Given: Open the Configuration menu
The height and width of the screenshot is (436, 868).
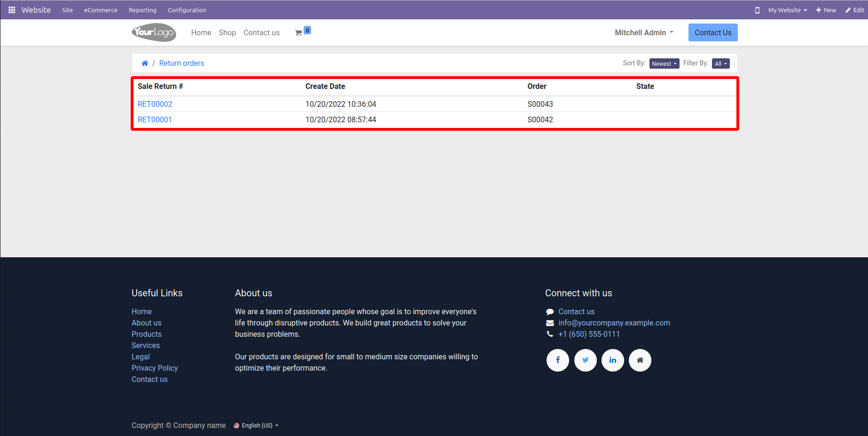Looking at the screenshot, I should [x=187, y=10].
